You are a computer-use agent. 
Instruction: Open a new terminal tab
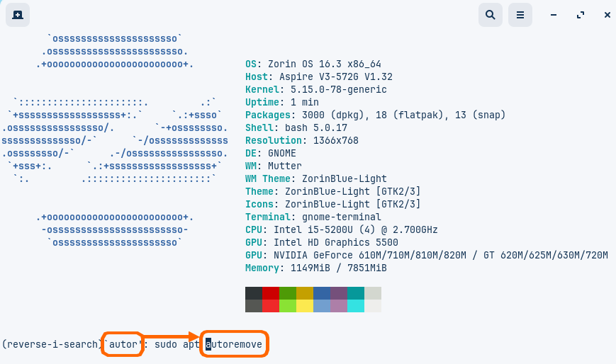pyautogui.click(x=18, y=14)
